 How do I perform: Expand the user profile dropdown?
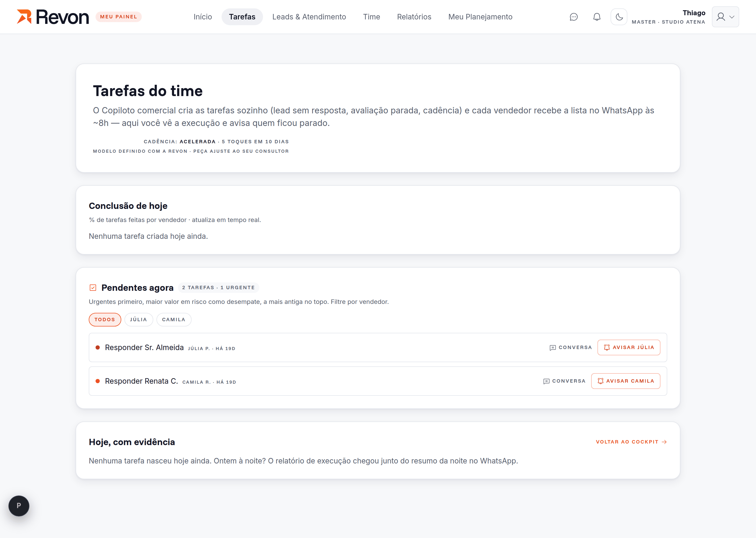(725, 17)
